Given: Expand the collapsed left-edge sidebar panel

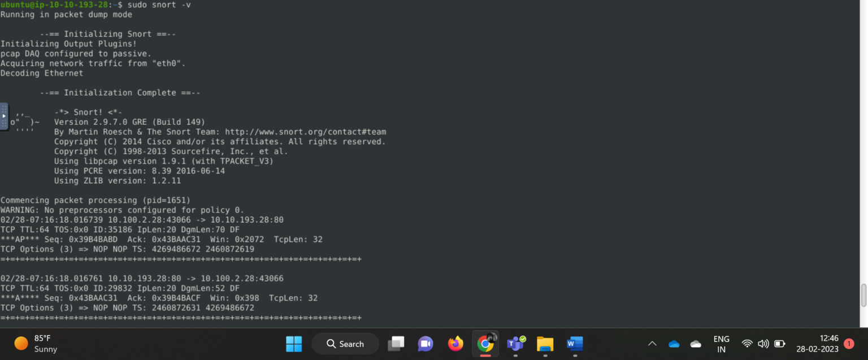Looking at the screenshot, I should point(4,116).
